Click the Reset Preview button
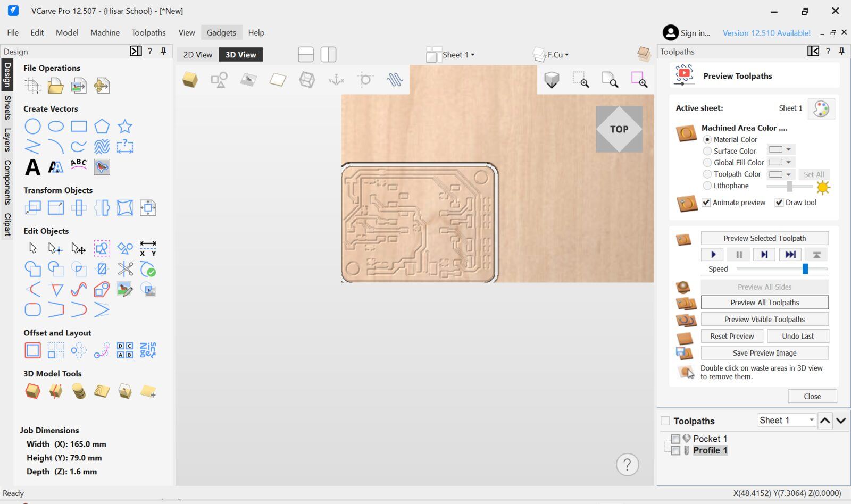 pyautogui.click(x=732, y=336)
